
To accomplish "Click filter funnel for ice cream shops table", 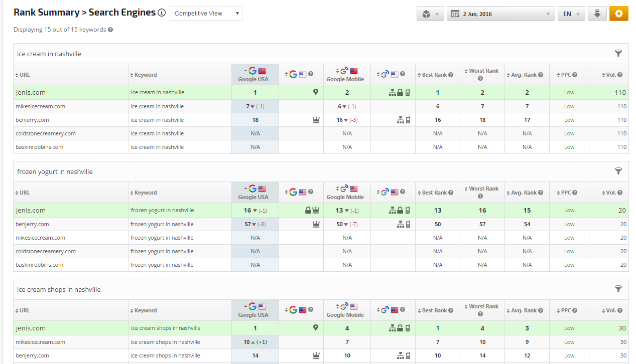I will tap(618, 289).
